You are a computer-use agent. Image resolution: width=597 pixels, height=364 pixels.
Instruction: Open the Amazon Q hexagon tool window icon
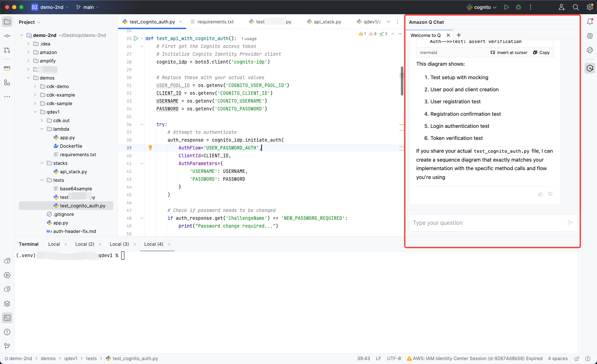pyautogui.click(x=590, y=68)
